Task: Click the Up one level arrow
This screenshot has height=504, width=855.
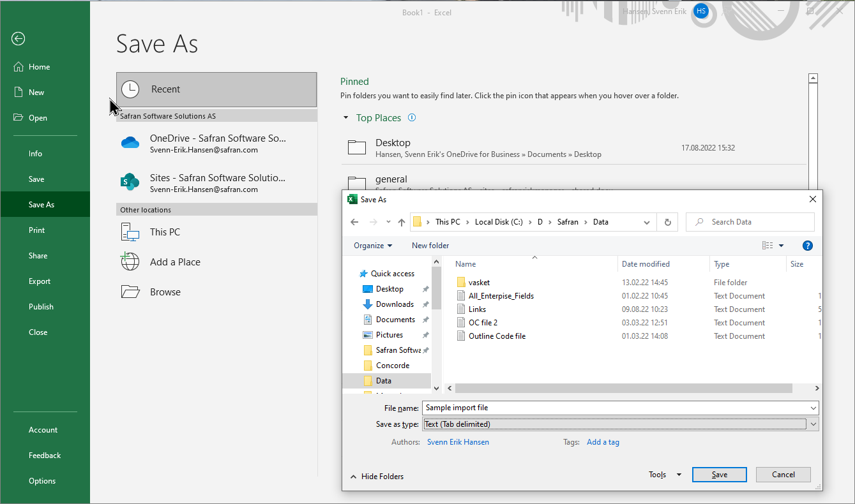Action: [401, 222]
